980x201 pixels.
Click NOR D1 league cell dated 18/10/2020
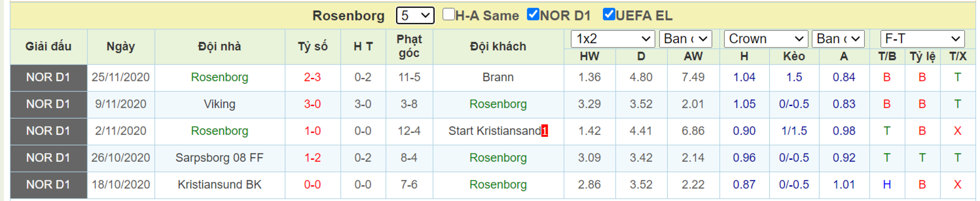[49, 185]
